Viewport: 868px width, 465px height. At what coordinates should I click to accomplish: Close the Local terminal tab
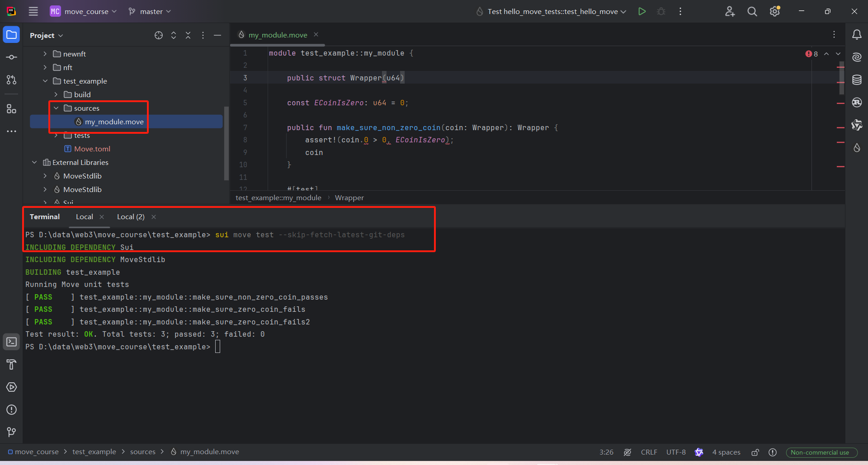tap(102, 217)
